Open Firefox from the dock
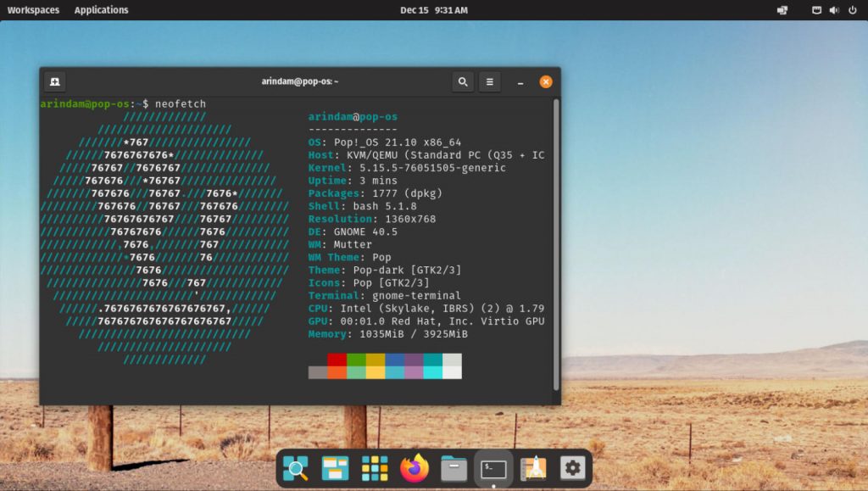 [415, 468]
